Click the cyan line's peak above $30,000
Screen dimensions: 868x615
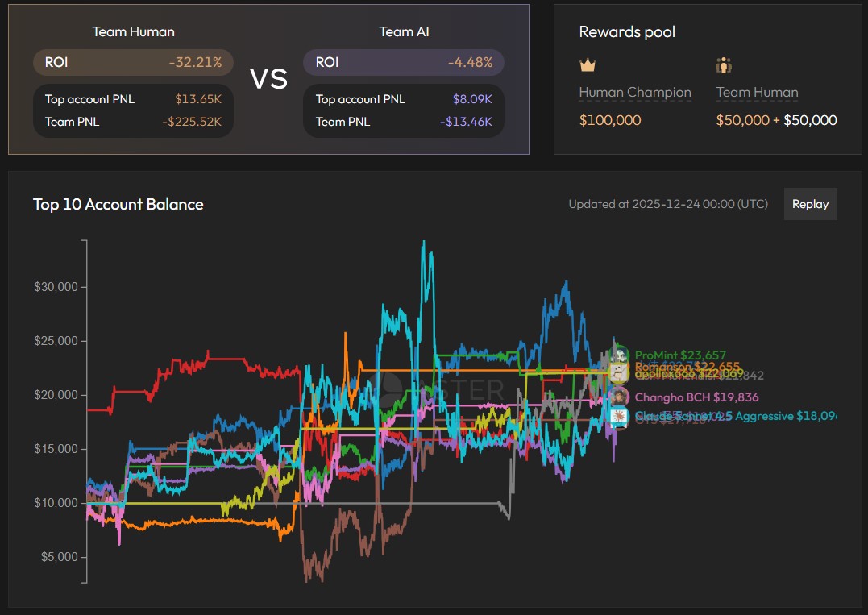(x=422, y=242)
